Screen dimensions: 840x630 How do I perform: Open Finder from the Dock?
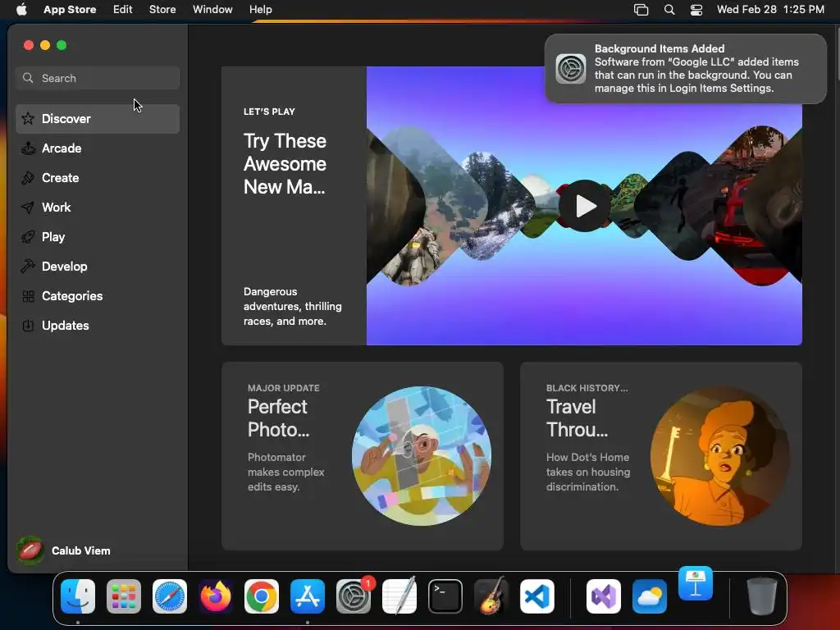click(x=78, y=596)
